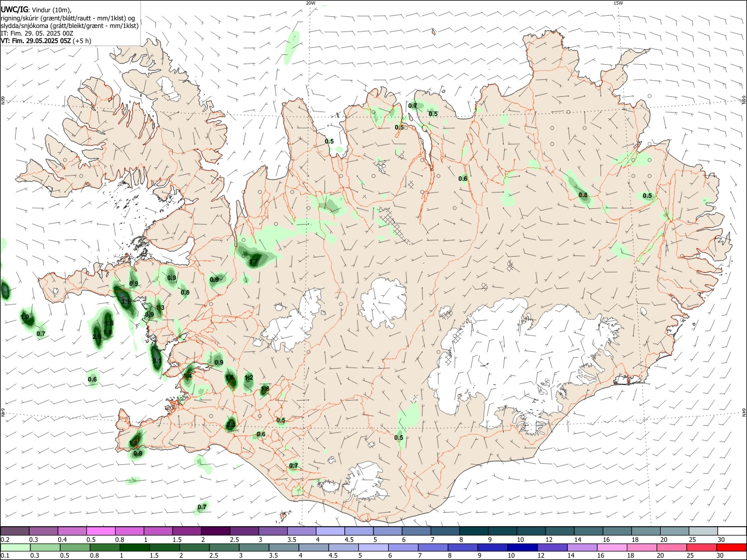Click the '1.9' precipitation value offshore west
Screen dimensions: 747x560
25,317
